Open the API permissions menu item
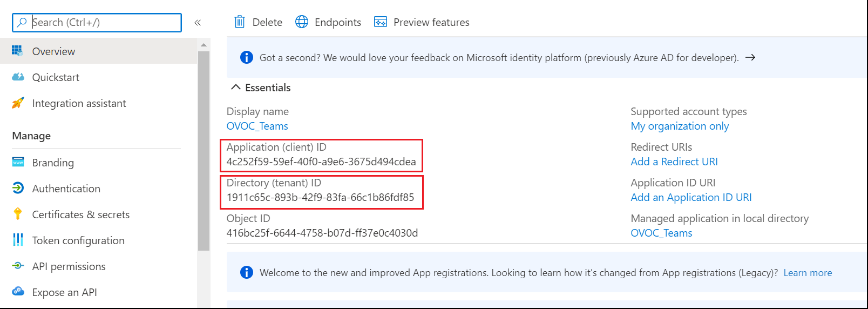The image size is (868, 309). pos(69,266)
